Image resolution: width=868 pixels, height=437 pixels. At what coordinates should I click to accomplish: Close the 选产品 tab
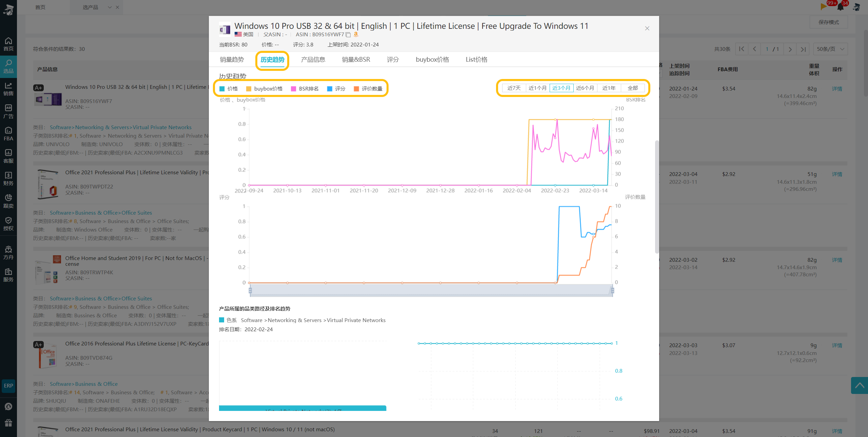(117, 7)
